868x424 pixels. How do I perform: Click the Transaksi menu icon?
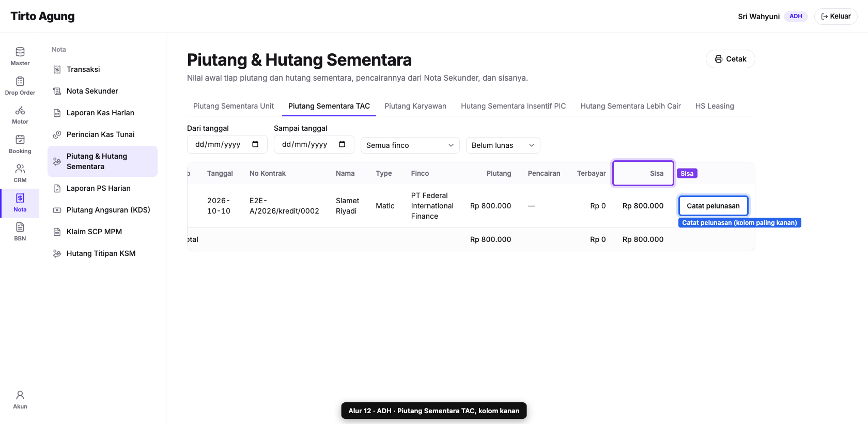tap(57, 69)
